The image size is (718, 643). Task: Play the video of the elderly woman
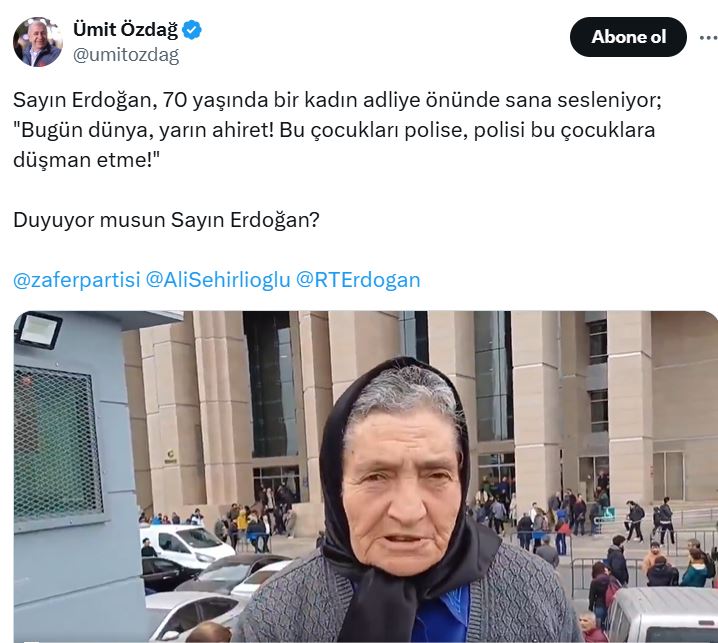(x=365, y=476)
